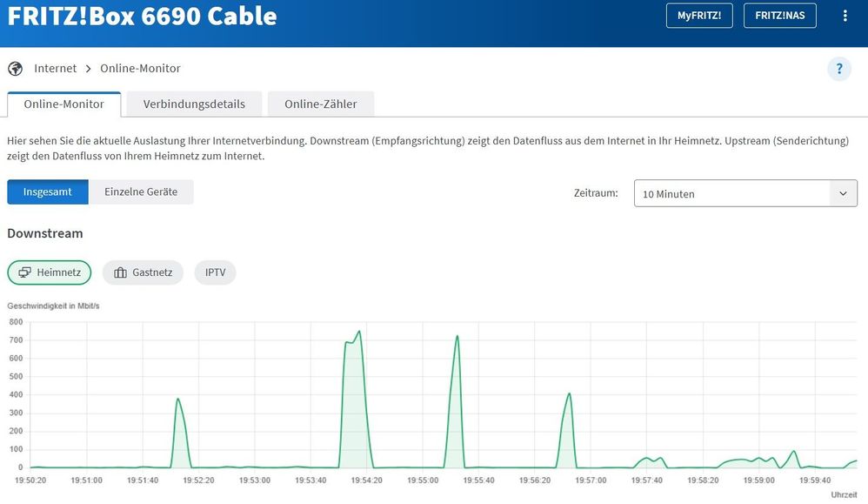Open the Online-Zähler tab
This screenshot has width=868, height=504.
coord(320,104)
